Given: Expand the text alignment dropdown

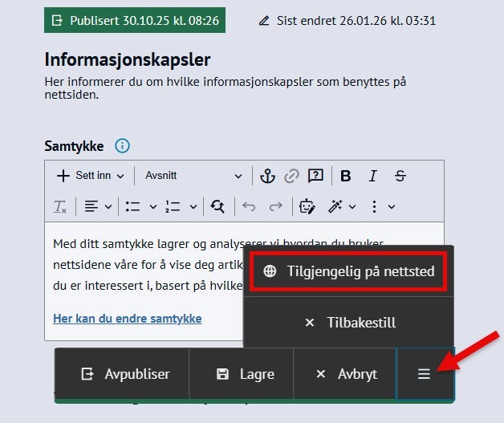Looking at the screenshot, I should click(98, 206).
